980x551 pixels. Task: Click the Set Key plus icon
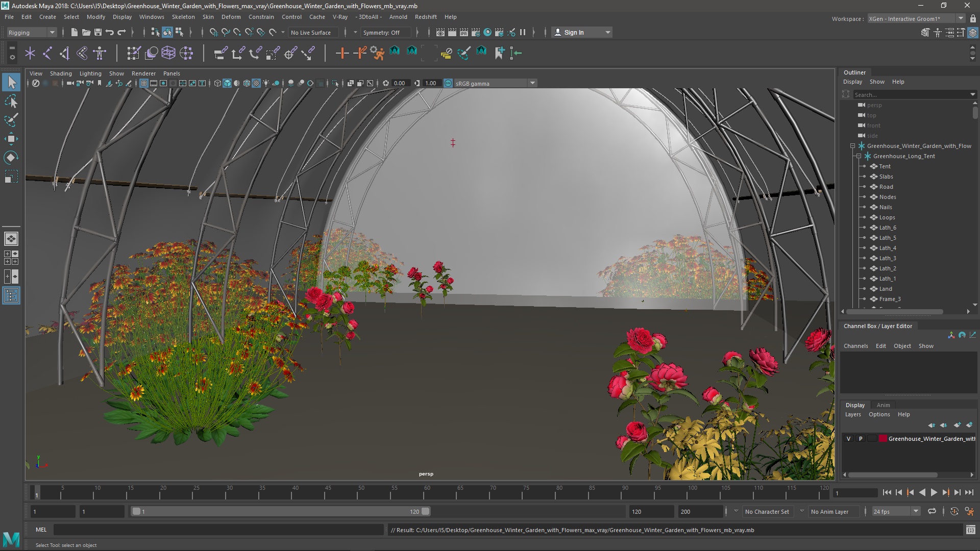click(342, 53)
